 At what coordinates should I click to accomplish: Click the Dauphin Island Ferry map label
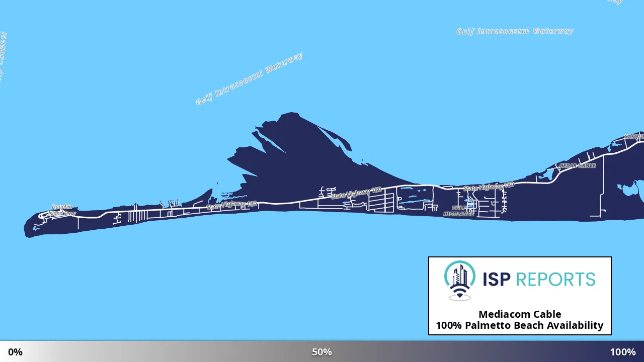(62, 210)
